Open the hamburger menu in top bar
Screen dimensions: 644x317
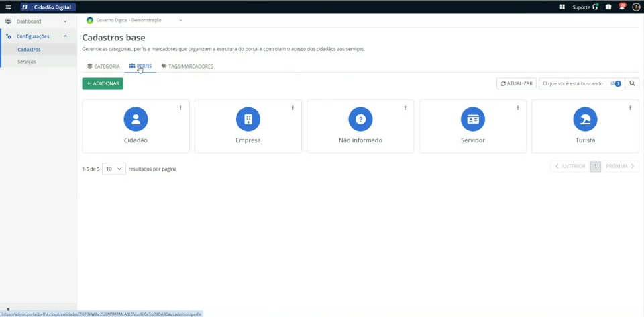tap(8, 7)
